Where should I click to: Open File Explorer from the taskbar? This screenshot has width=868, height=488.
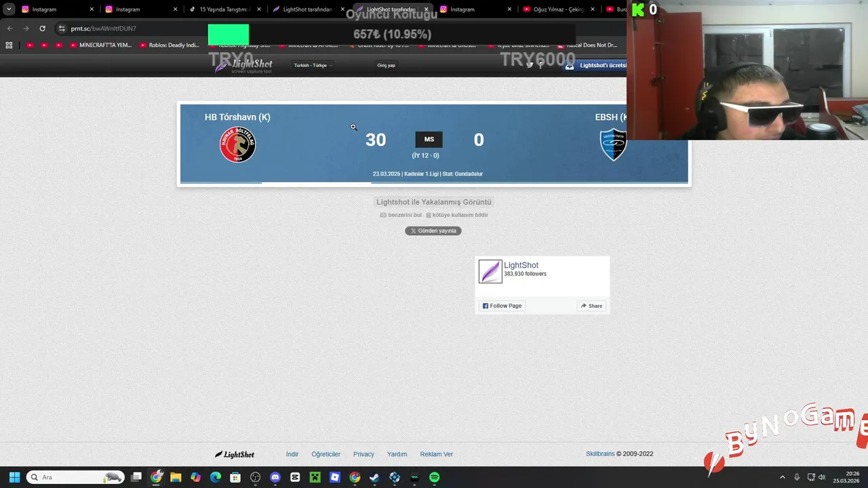tap(176, 477)
